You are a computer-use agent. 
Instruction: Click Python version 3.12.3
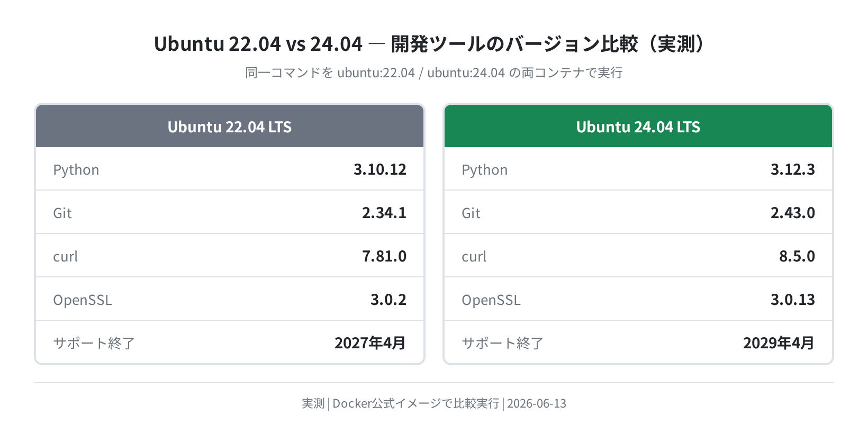pyautogui.click(x=793, y=169)
